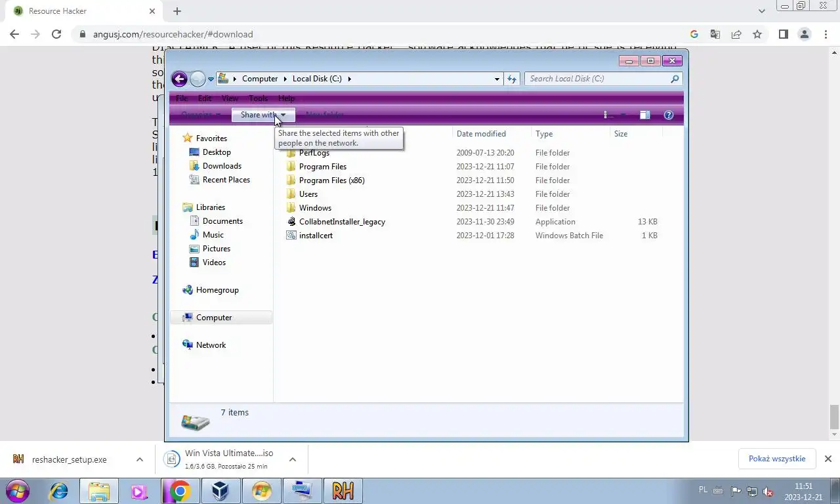Click Chrome address bar URL

coord(173,34)
